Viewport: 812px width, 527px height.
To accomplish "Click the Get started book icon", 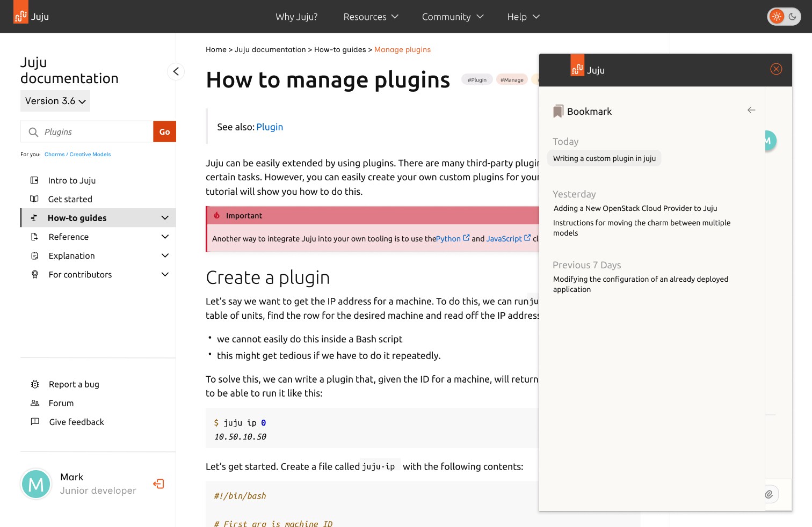I will [34, 199].
